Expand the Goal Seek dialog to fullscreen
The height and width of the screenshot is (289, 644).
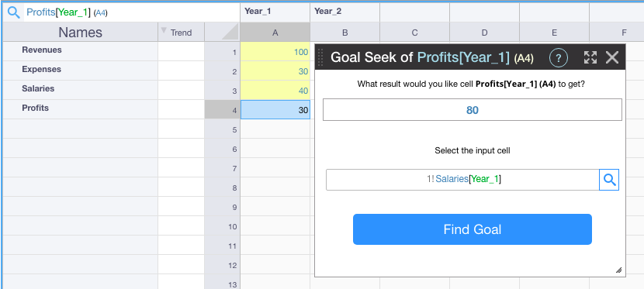pos(590,58)
